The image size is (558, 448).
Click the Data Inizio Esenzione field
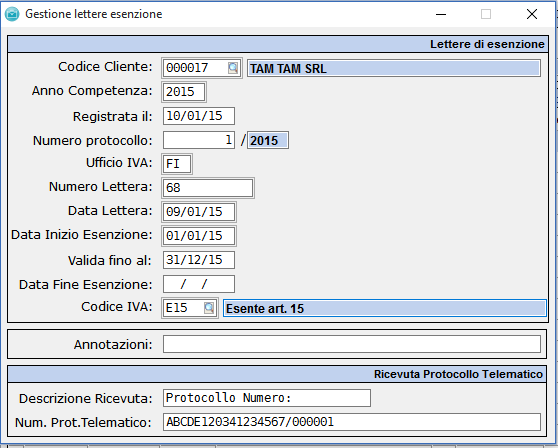click(199, 236)
